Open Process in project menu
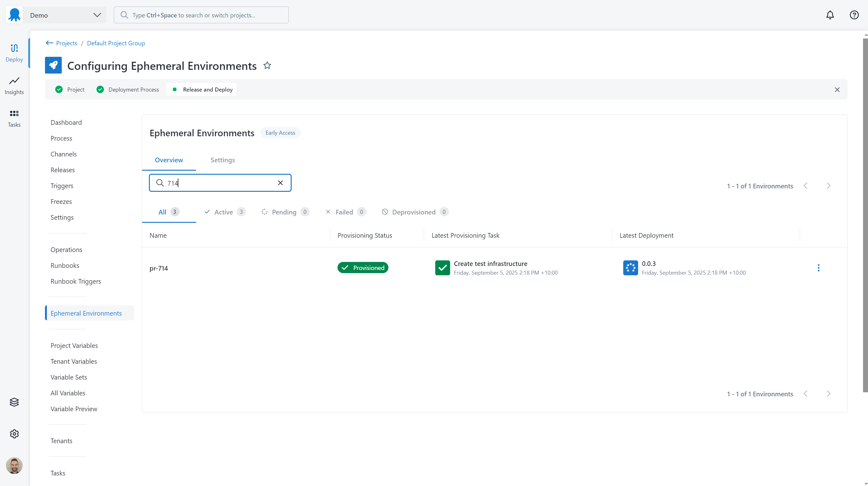Viewport: 868px width, 486px height. coord(61,138)
